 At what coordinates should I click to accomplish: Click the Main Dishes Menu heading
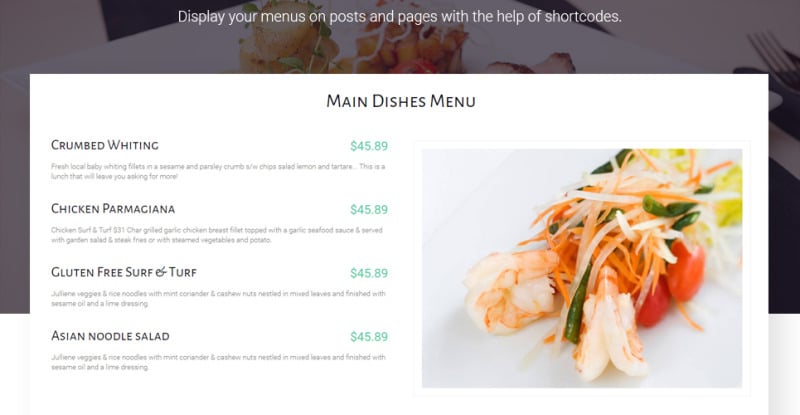tap(401, 101)
